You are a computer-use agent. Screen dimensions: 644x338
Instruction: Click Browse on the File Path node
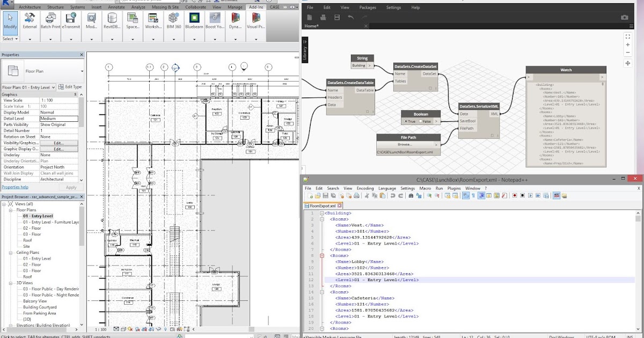click(x=405, y=144)
